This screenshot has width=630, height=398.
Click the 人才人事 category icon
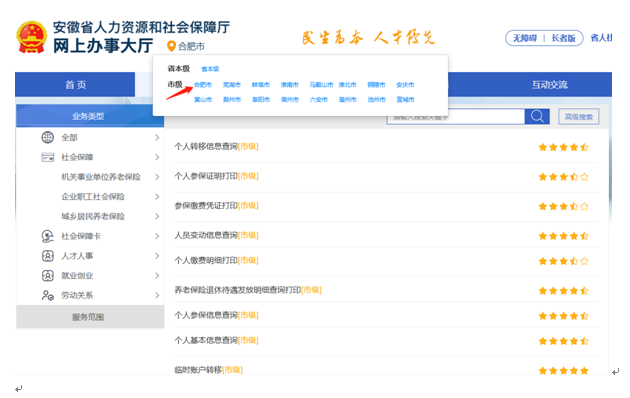47,256
